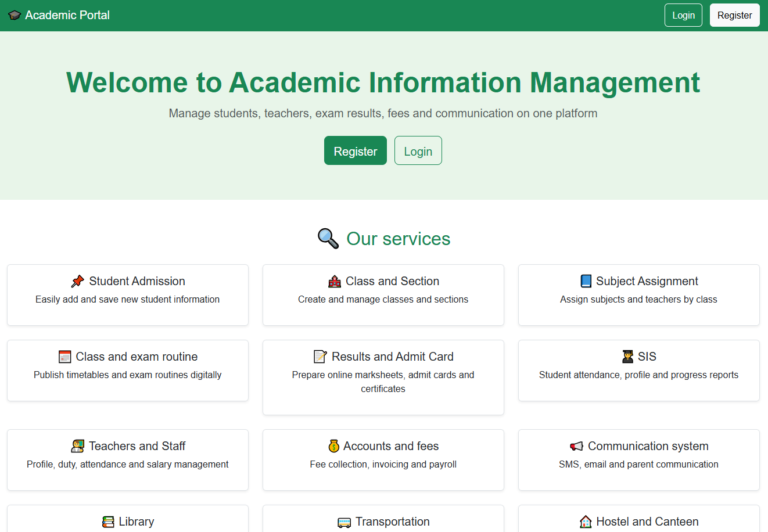This screenshot has width=768, height=532.
Task: Click the blue book icon on Subject Assignment
Action: tap(587, 281)
